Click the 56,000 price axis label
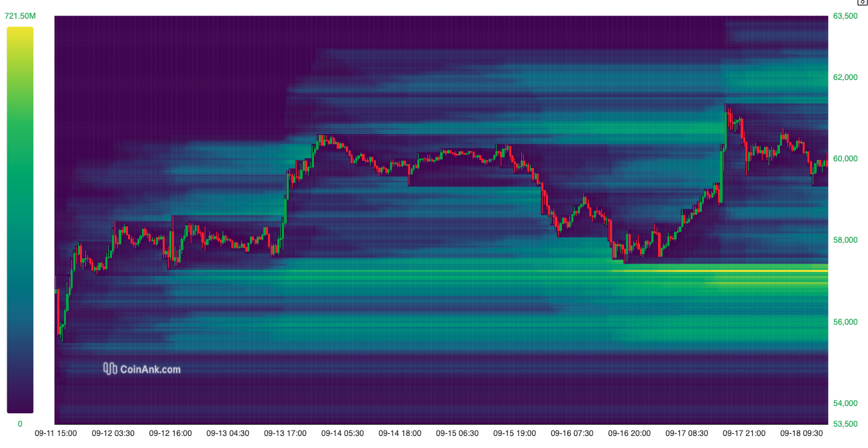 pyautogui.click(x=845, y=322)
